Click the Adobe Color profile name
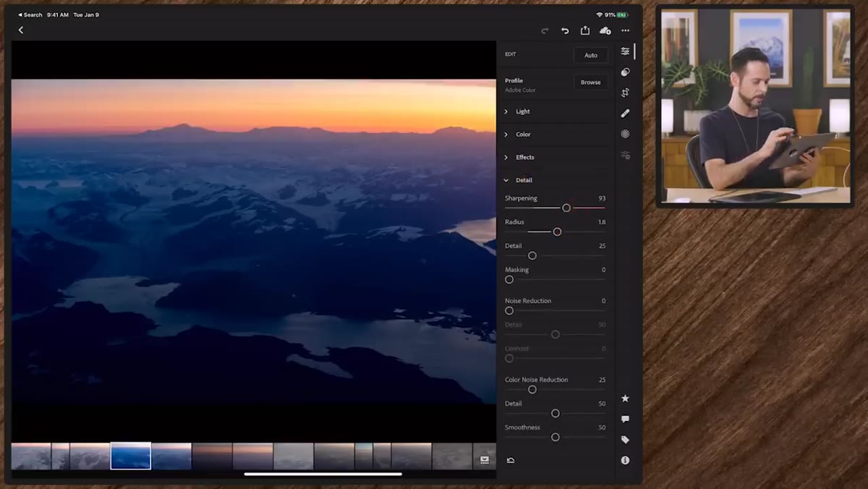The image size is (868, 489). [x=520, y=90]
